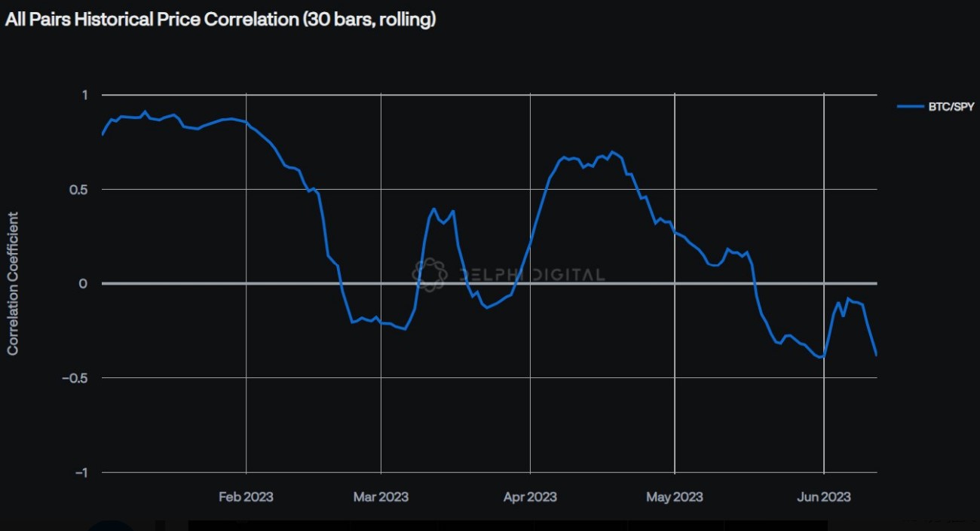Image resolution: width=980 pixels, height=531 pixels.
Task: Click the line where it meets Jun 2023 gridline
Action: pyautogui.click(x=824, y=356)
